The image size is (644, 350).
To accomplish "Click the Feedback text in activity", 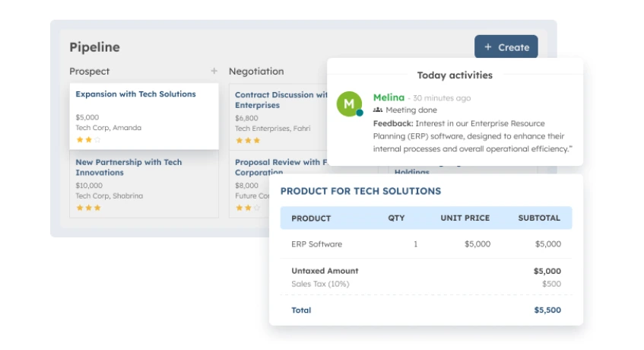I will click(x=472, y=136).
